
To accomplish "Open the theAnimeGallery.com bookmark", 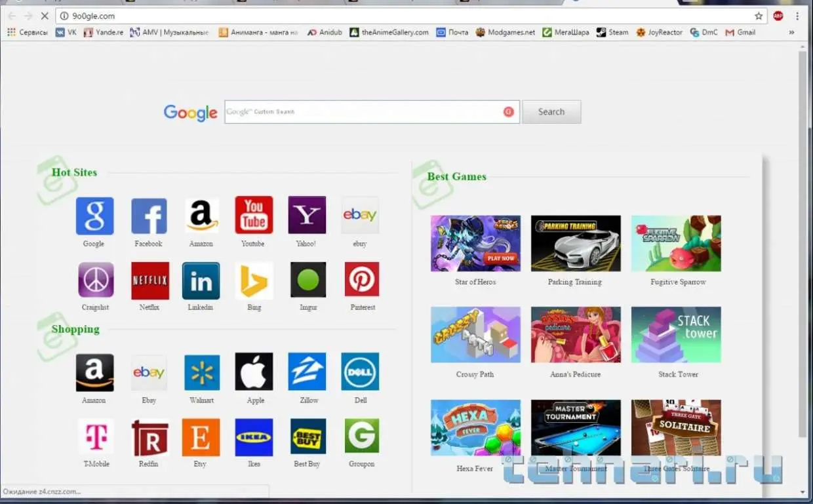I will click(389, 32).
